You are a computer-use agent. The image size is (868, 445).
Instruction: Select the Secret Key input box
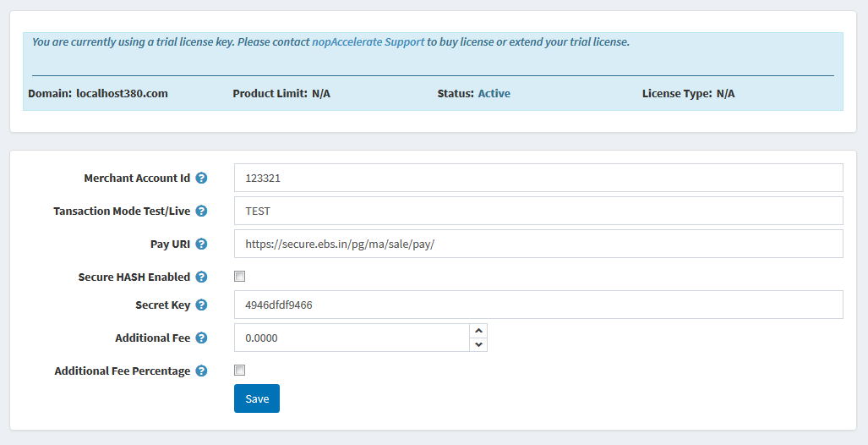[x=538, y=305]
